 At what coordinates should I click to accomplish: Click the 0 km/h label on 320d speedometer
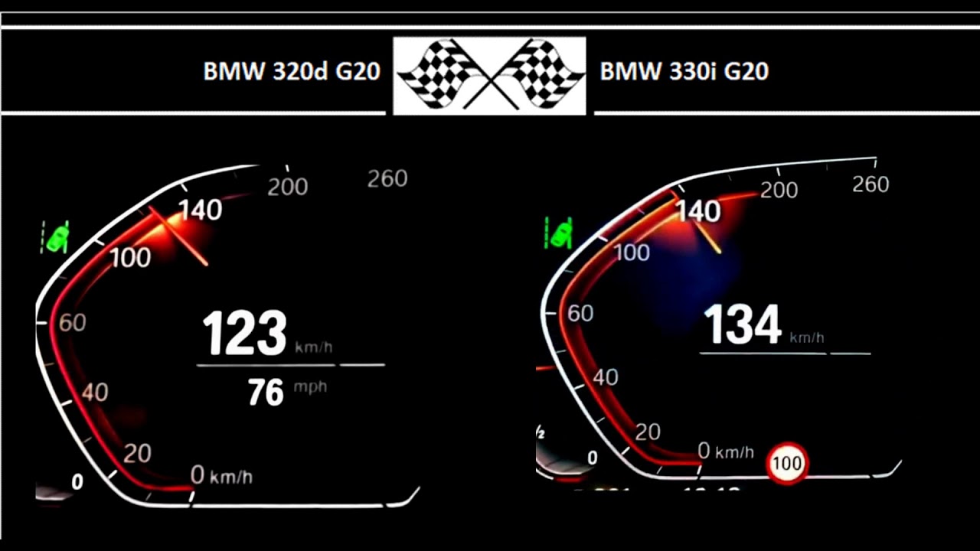click(221, 476)
